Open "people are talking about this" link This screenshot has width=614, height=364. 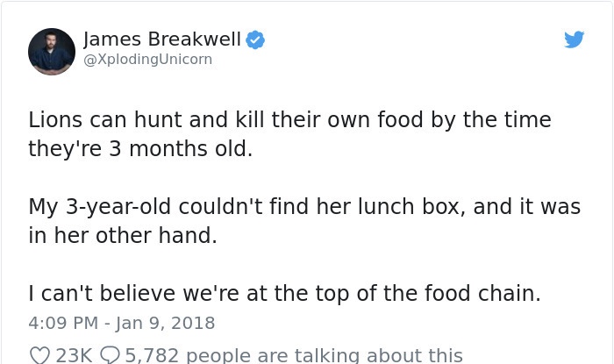(x=325, y=355)
